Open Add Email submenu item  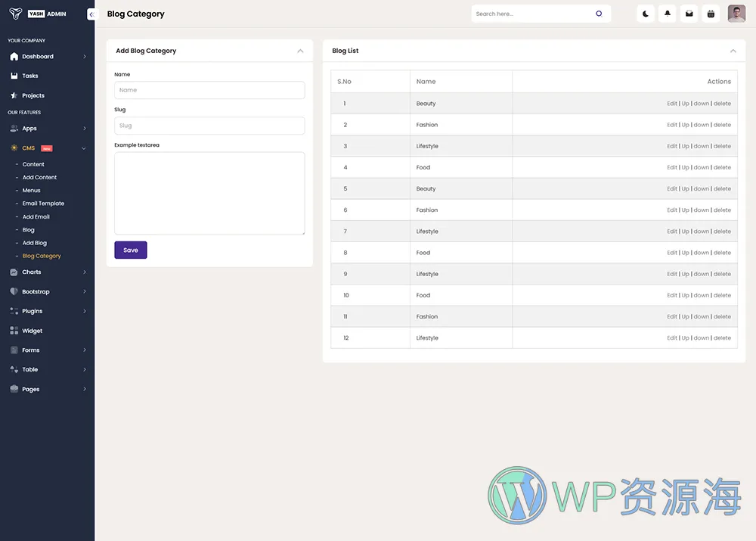point(36,216)
